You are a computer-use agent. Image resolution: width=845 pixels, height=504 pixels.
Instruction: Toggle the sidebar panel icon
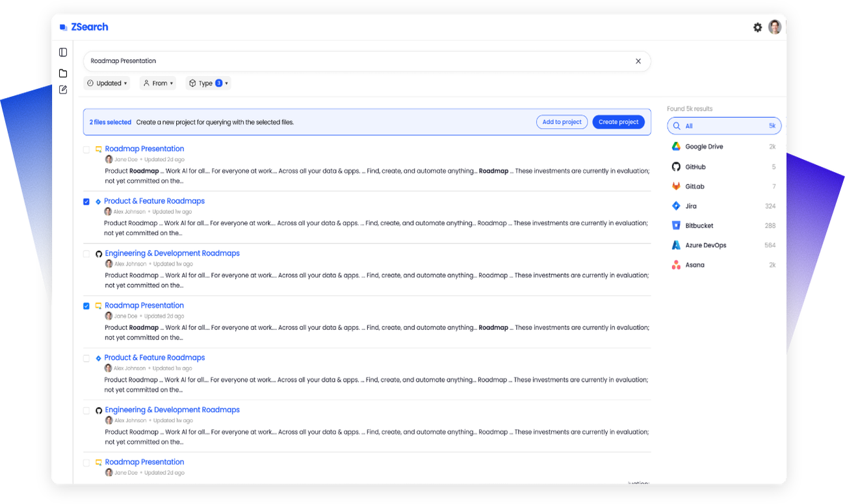pyautogui.click(x=63, y=52)
